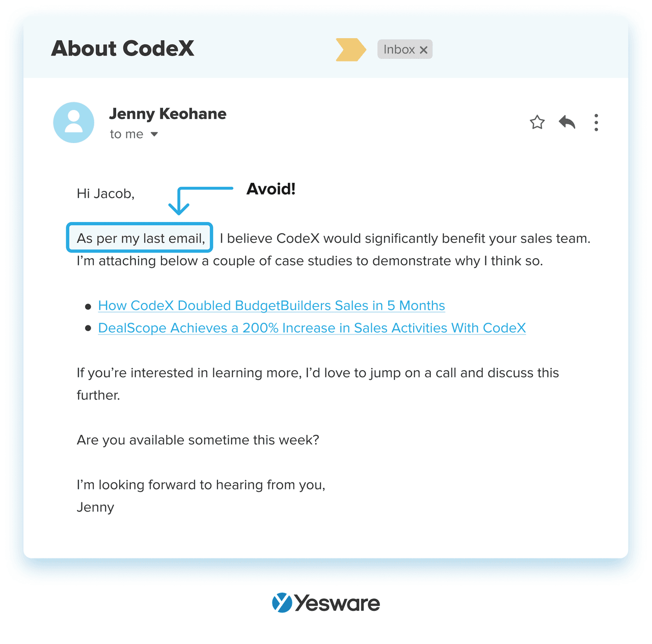Click the "to me" text

coord(126,134)
